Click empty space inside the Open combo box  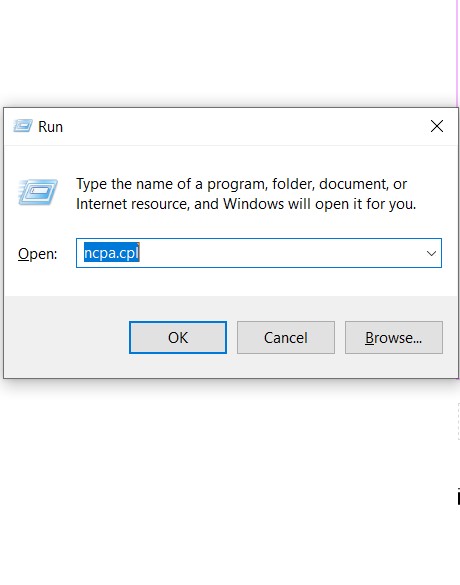(280, 253)
